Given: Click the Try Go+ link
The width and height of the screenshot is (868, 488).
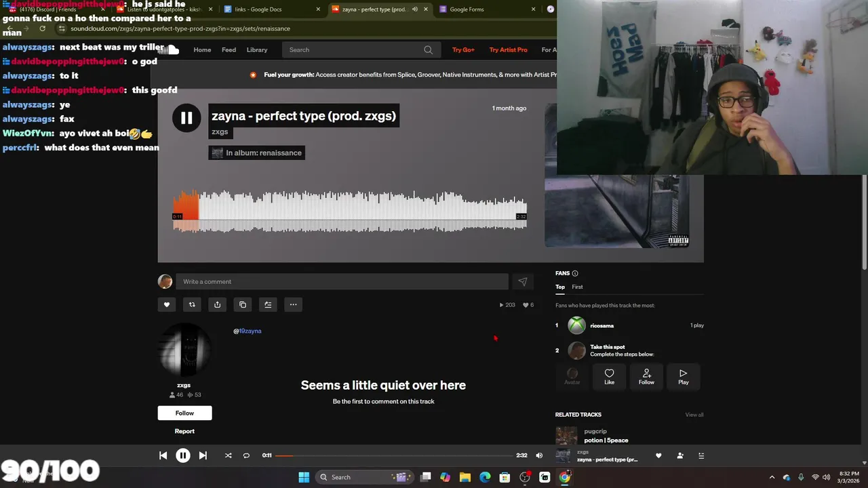Looking at the screenshot, I should pos(463,49).
